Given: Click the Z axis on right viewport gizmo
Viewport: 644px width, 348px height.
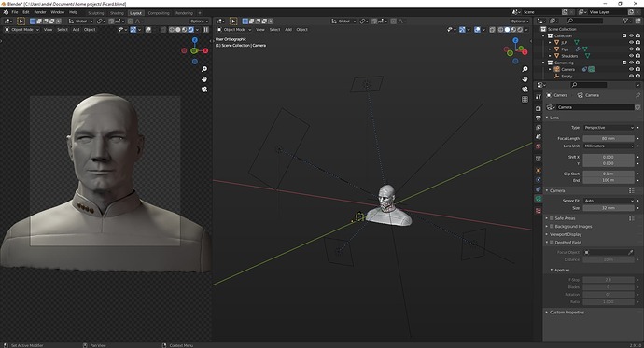Looking at the screenshot, I should pos(515,41).
